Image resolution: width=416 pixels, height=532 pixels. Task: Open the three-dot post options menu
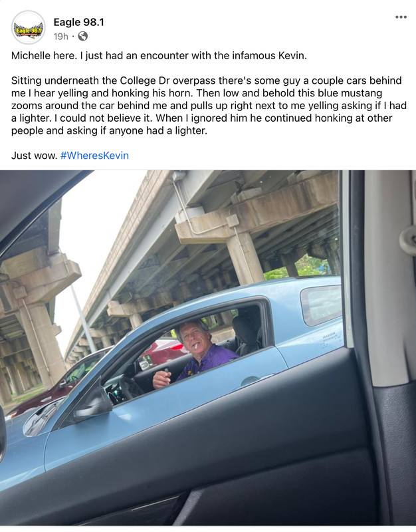click(401, 17)
